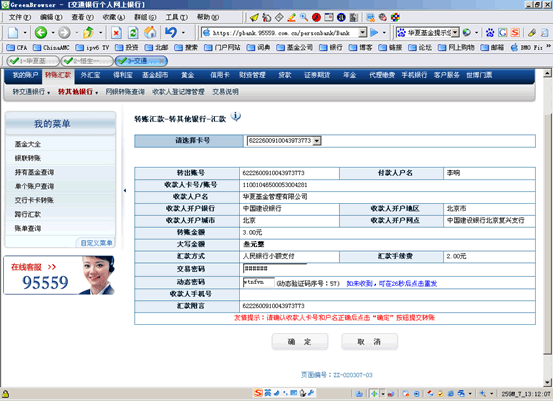
Task: Click the blue resend dynamic code link
Action: tap(391, 284)
